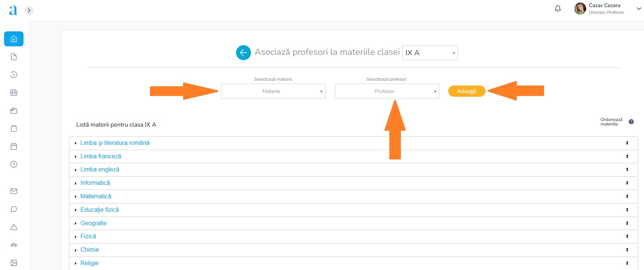Click the Matematică subject link
This screenshot has width=644, height=270.
[96, 196]
